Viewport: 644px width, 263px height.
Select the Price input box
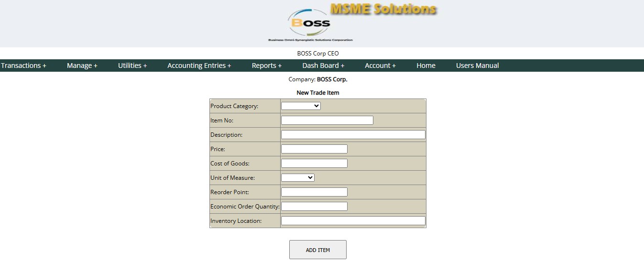click(314, 149)
